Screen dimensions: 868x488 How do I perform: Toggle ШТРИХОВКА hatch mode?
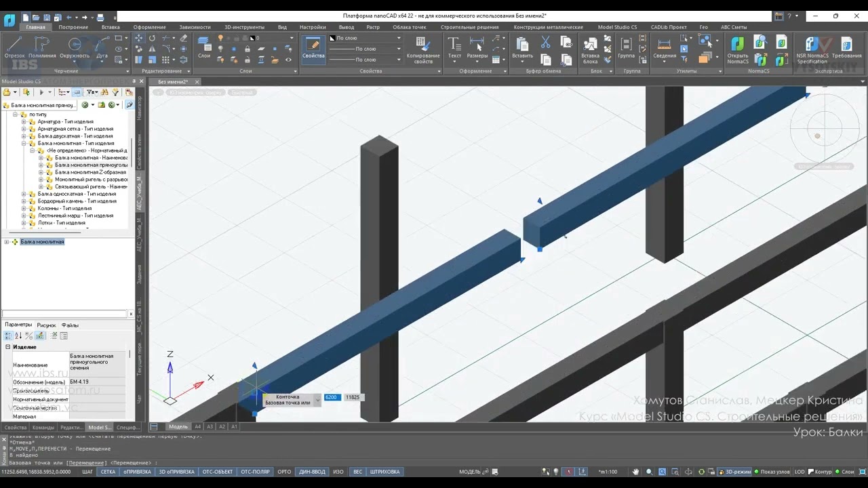pos(385,472)
